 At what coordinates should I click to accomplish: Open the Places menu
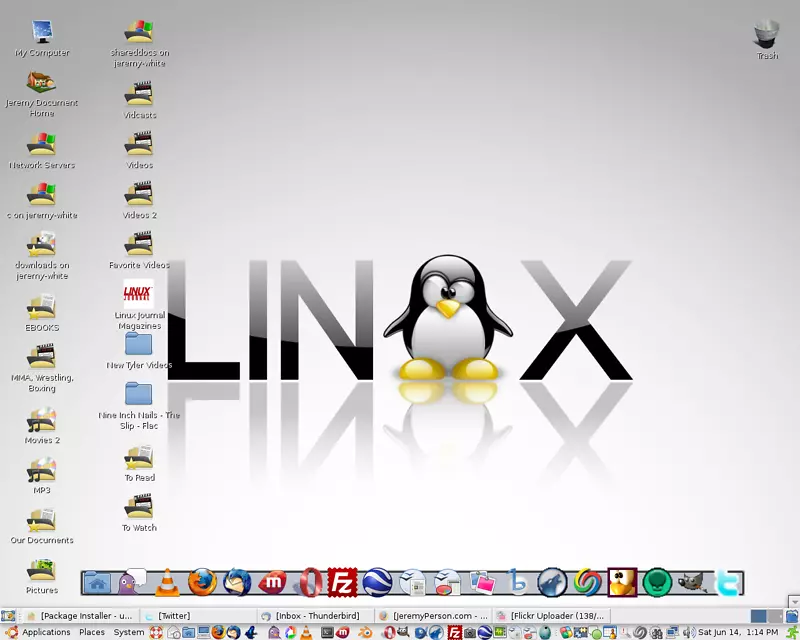pos(91,632)
